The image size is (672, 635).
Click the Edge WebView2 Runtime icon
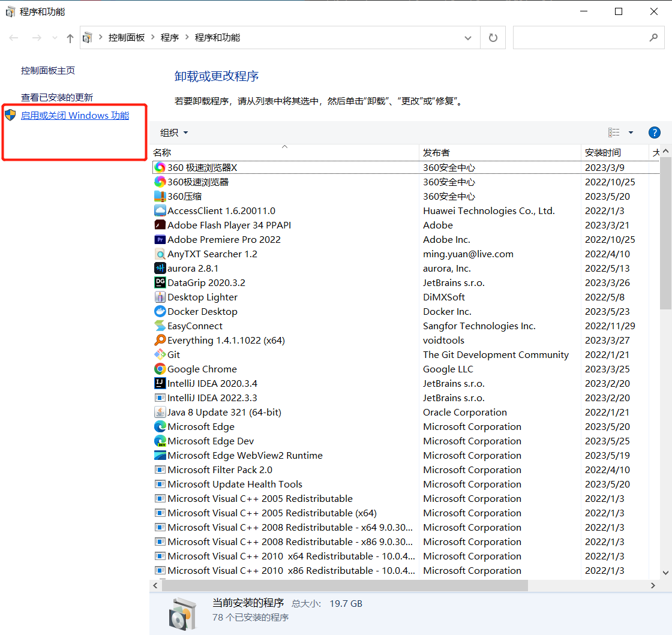tap(160, 455)
